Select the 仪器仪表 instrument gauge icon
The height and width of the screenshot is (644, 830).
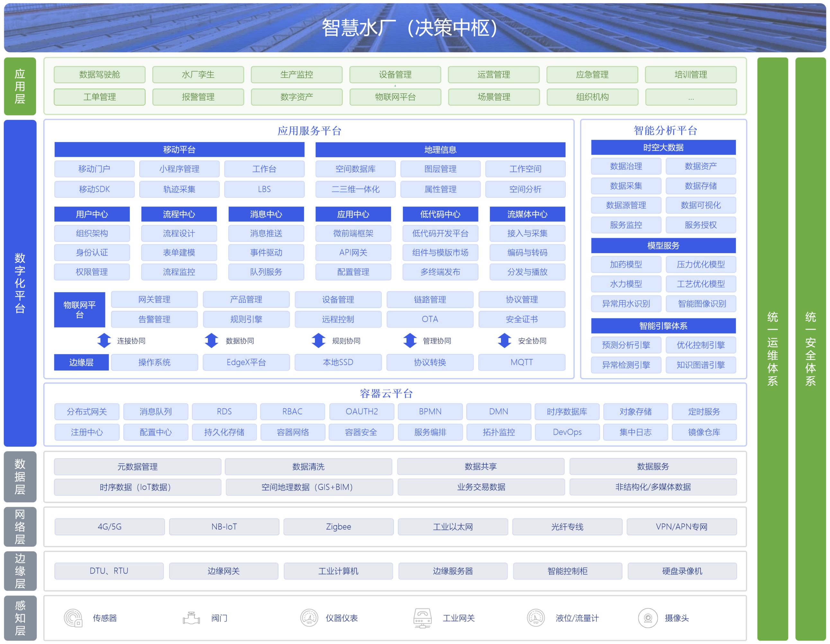tap(309, 617)
